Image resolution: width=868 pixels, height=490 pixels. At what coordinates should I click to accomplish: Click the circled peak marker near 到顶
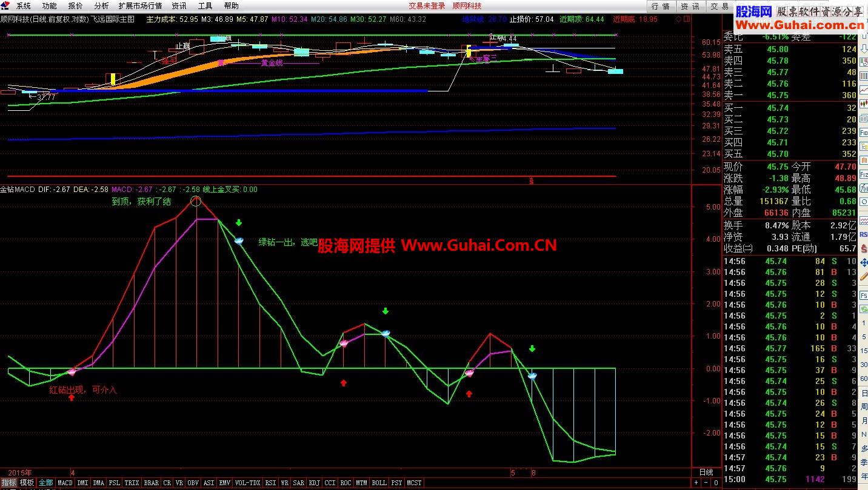(196, 200)
